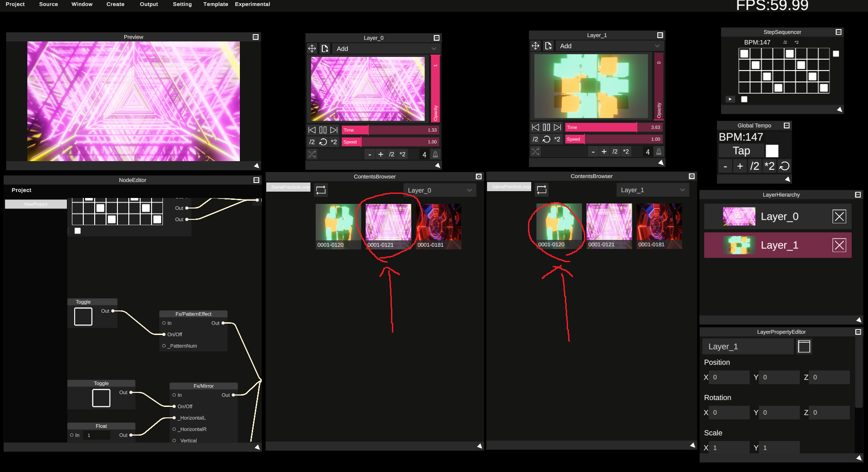The width and height of the screenshot is (868, 472).
Task: Click the loop icon in Layer_0 ContentsBrowser
Action: pyautogui.click(x=321, y=190)
